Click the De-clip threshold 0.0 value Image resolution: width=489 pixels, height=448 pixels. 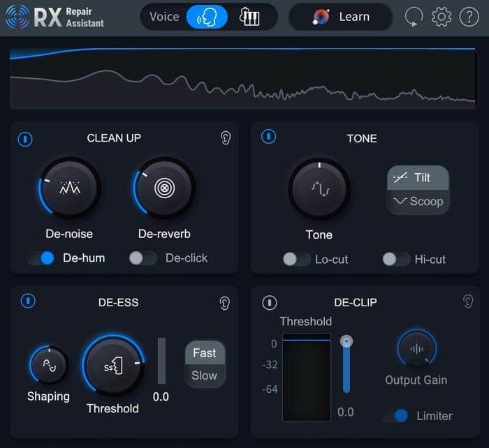coord(346,412)
